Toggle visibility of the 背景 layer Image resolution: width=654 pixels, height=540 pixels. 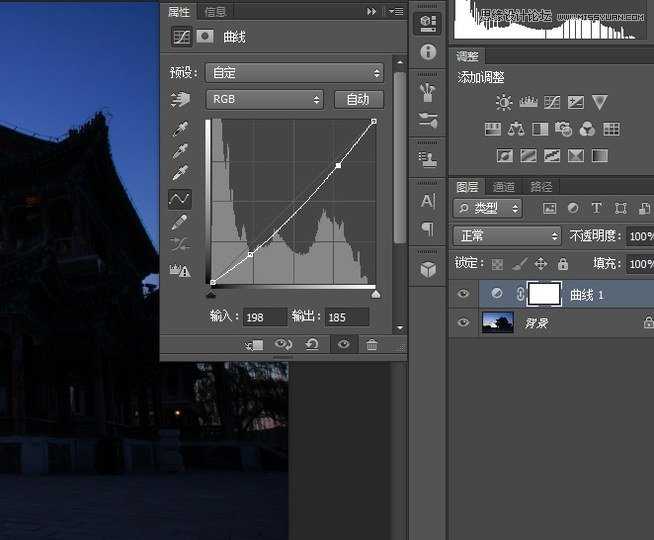463,323
